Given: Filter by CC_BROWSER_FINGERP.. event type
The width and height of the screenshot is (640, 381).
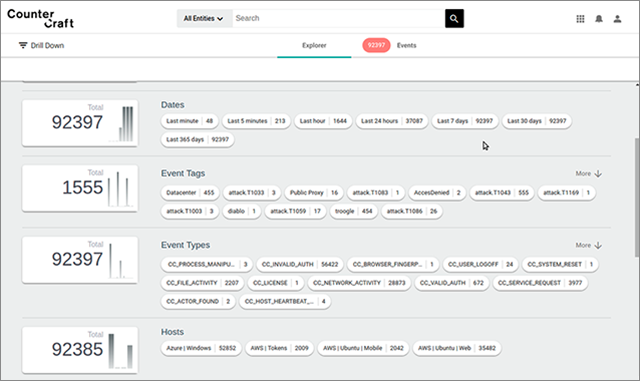Looking at the screenshot, I should coord(393,265).
